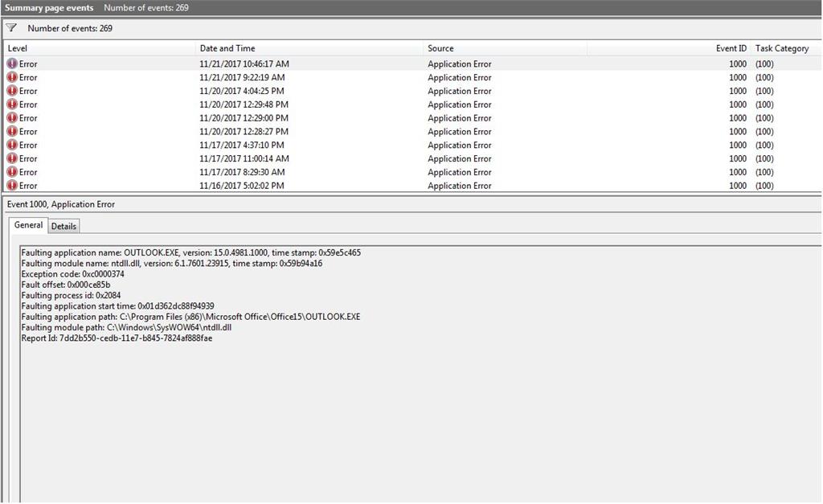Click error icon for 11/21/2017 9:22:19 AM row
The width and height of the screenshot is (823, 504).
pos(12,77)
